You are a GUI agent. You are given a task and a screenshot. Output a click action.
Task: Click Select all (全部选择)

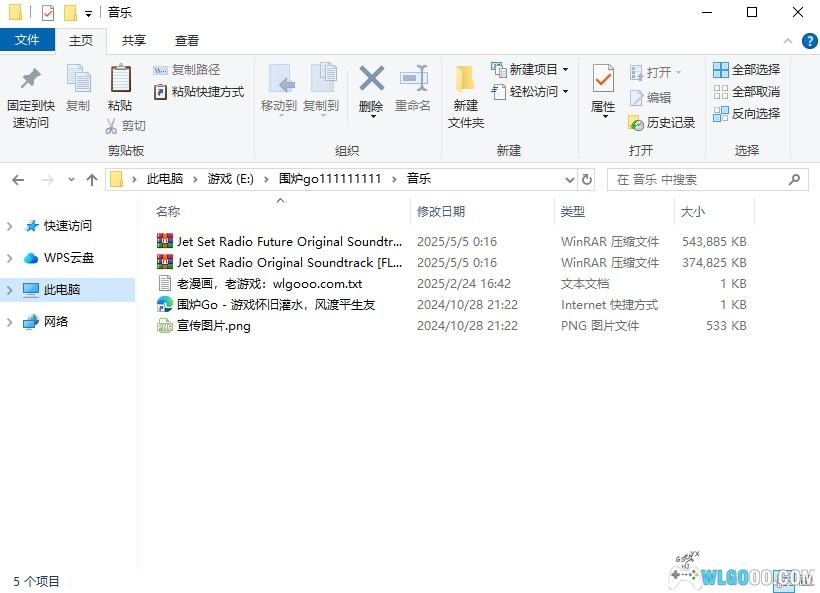(x=746, y=70)
